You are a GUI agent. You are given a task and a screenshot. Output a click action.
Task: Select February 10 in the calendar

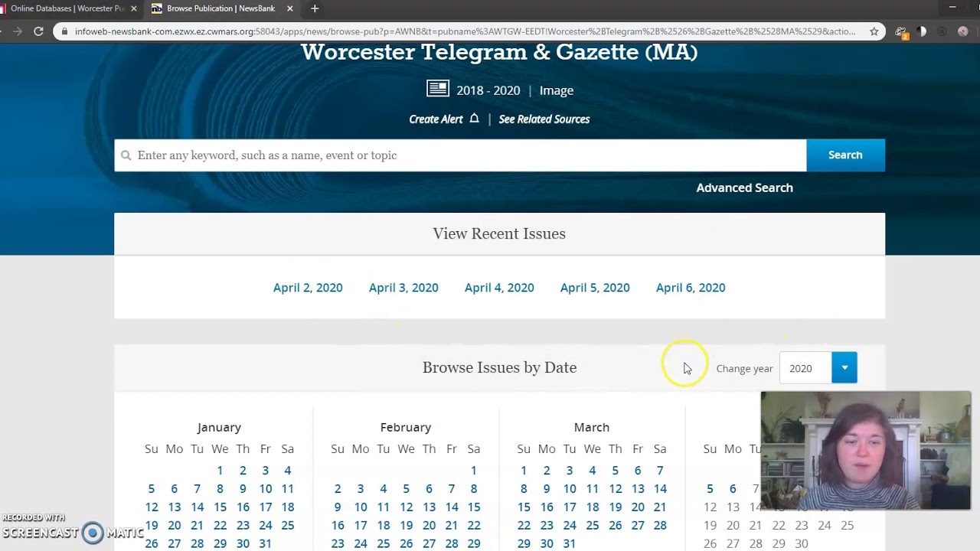[x=361, y=507]
